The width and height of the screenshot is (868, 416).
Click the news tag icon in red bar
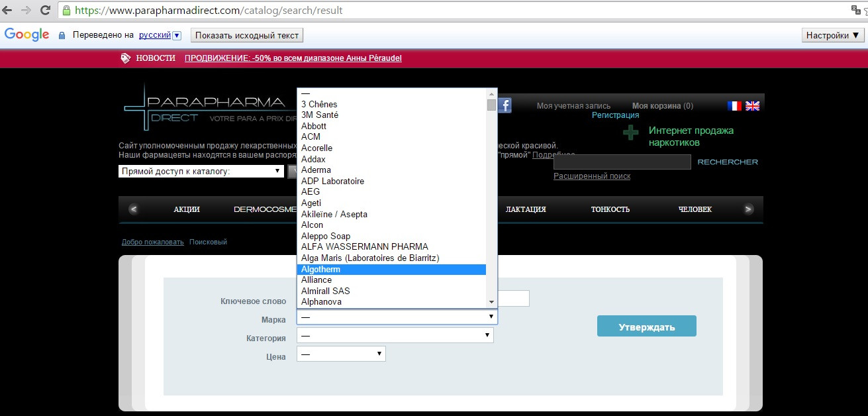click(126, 58)
